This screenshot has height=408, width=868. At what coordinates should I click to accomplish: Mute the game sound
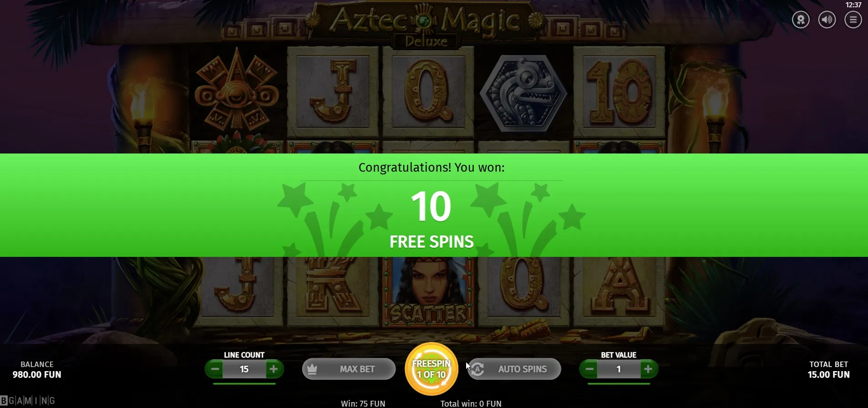click(827, 20)
